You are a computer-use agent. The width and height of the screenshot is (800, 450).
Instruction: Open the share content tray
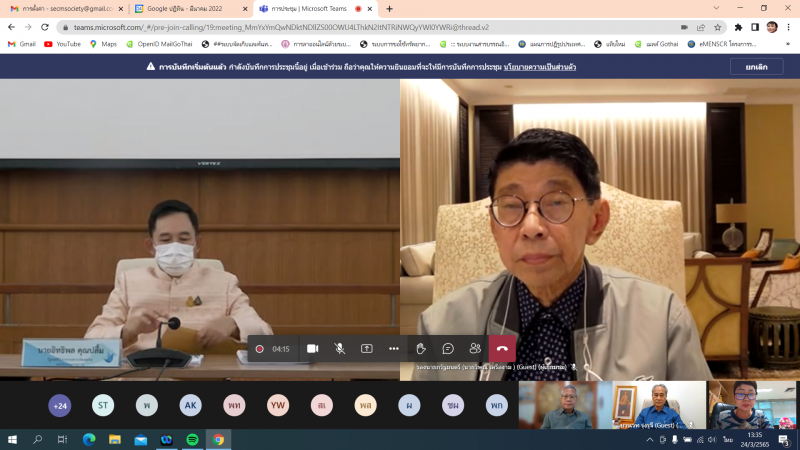pos(366,348)
